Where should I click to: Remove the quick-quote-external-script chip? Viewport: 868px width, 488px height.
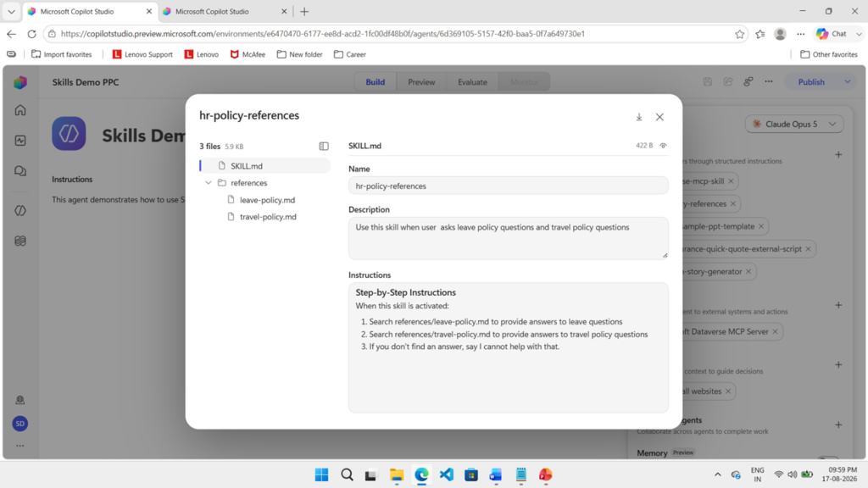[808, 249]
